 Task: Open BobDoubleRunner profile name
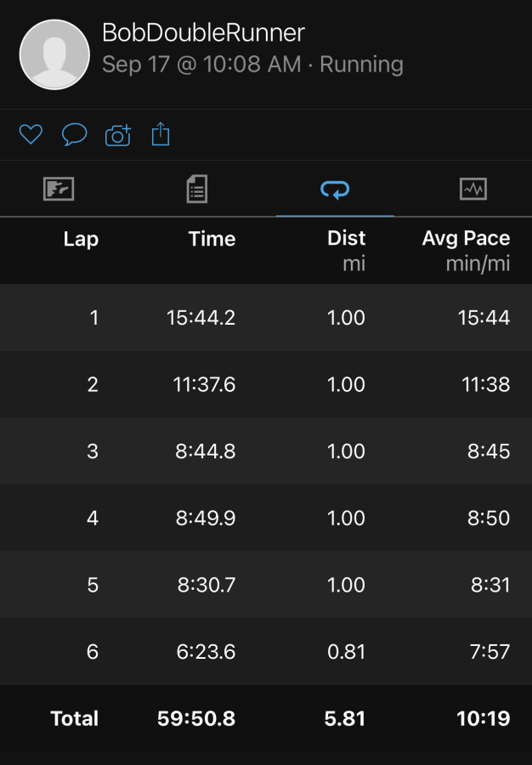coord(203,32)
